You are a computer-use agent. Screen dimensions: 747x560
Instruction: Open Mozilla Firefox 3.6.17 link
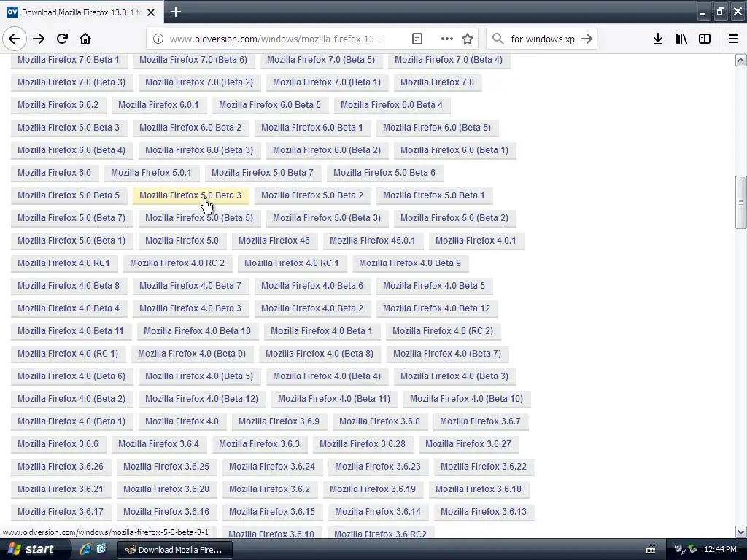click(61, 512)
